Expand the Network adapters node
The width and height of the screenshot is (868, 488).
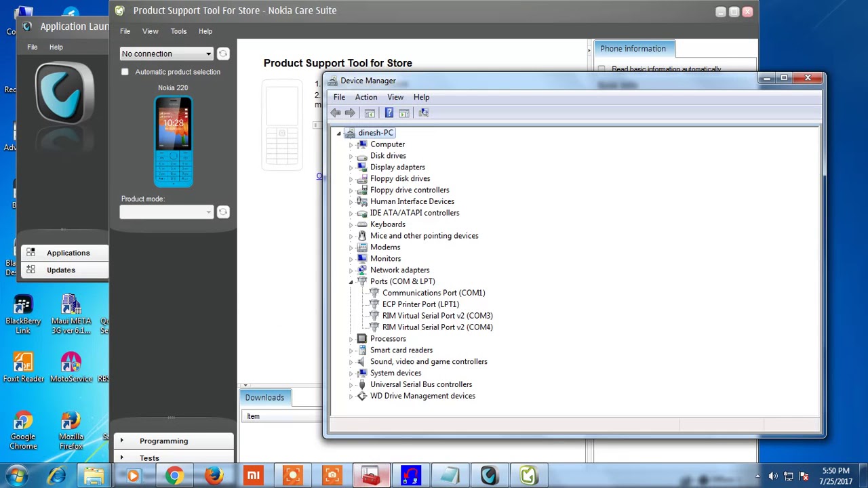pos(351,270)
